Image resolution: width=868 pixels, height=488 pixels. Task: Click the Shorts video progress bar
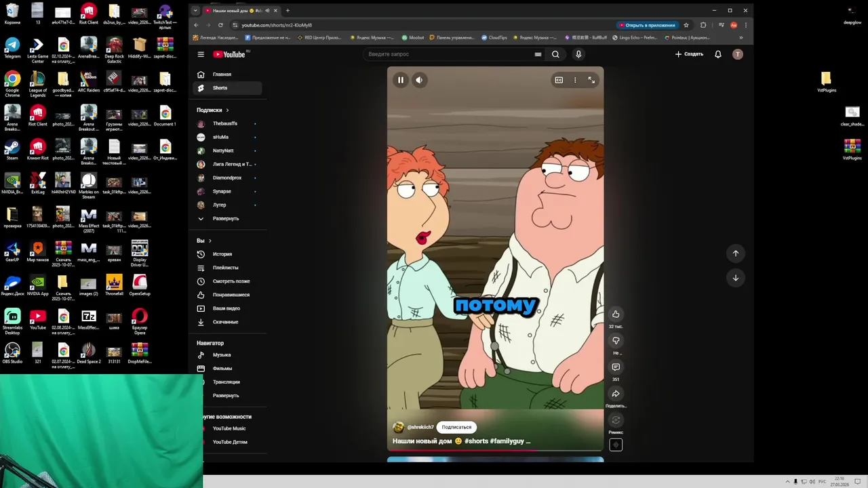[495, 450]
